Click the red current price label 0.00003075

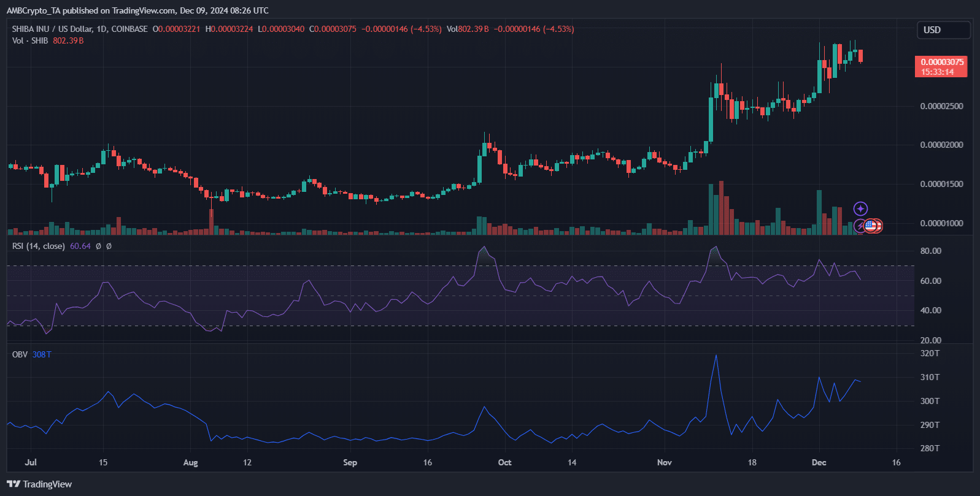941,66
